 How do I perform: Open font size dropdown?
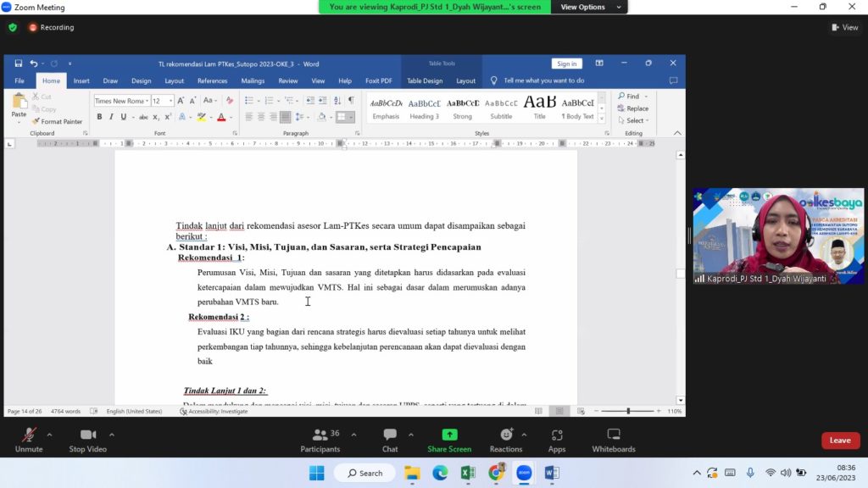pos(170,101)
